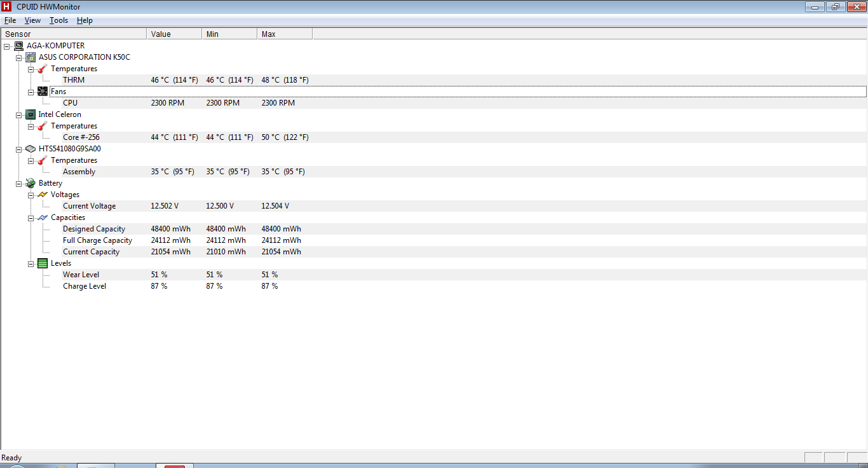Click the HWMonitor red H title icon
Image resolution: width=868 pixels, height=468 pixels.
click(6, 6)
